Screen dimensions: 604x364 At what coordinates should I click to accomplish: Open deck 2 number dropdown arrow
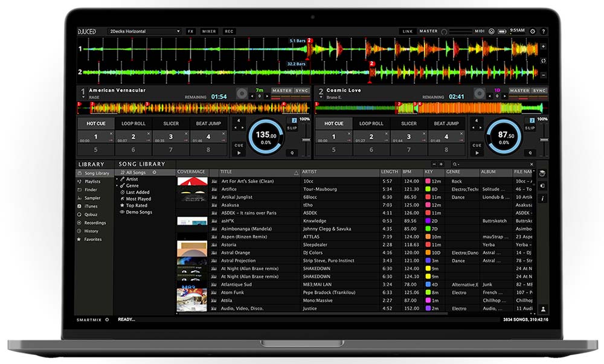pyautogui.click(x=321, y=97)
